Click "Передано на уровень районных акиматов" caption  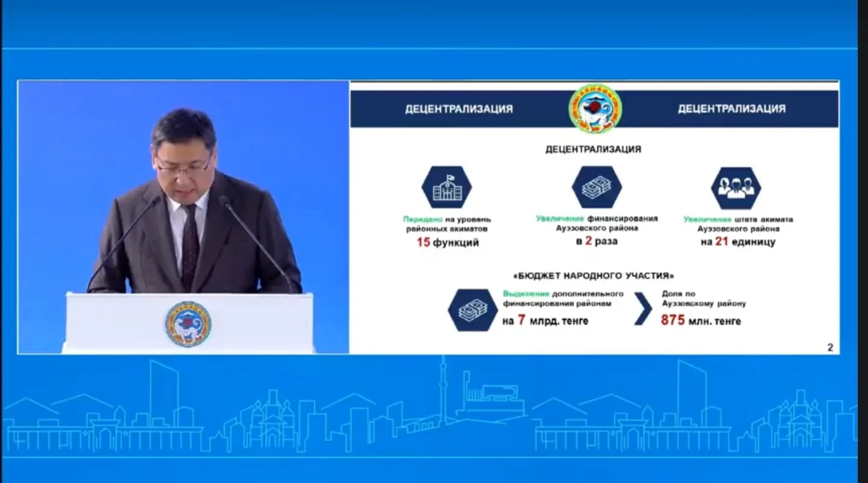pos(447,224)
